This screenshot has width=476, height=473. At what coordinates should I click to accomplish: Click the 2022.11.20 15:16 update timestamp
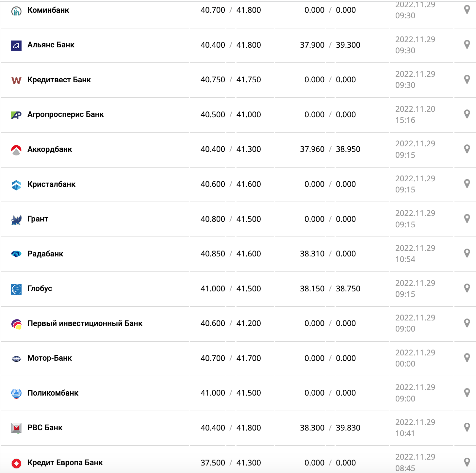415,114
